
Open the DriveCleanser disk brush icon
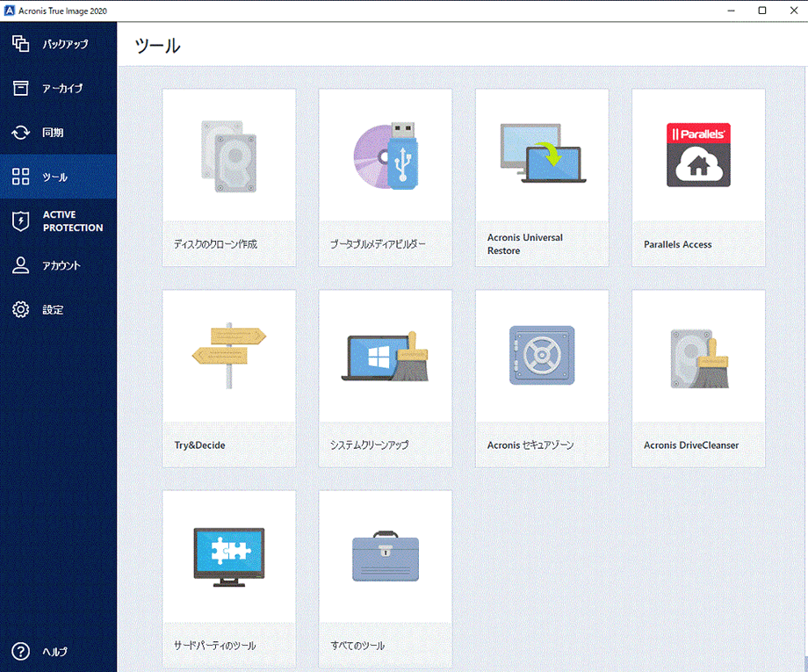click(699, 358)
